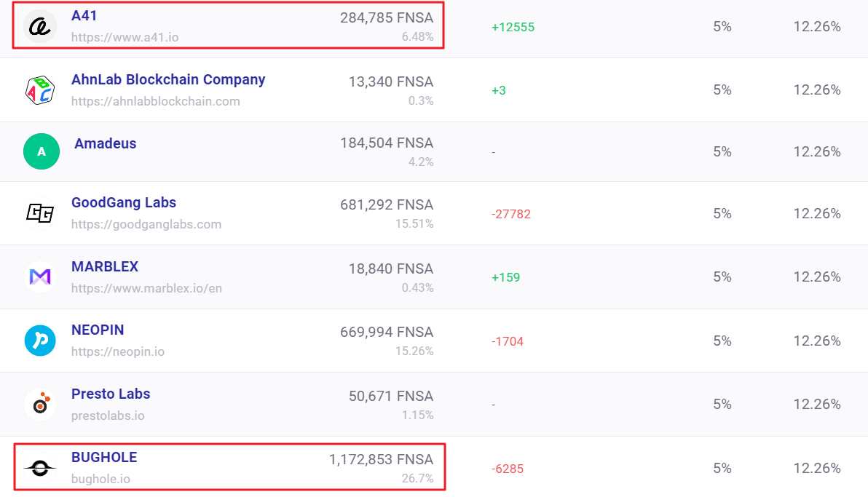Visit the goodganglabs.com website URL

tap(146, 224)
